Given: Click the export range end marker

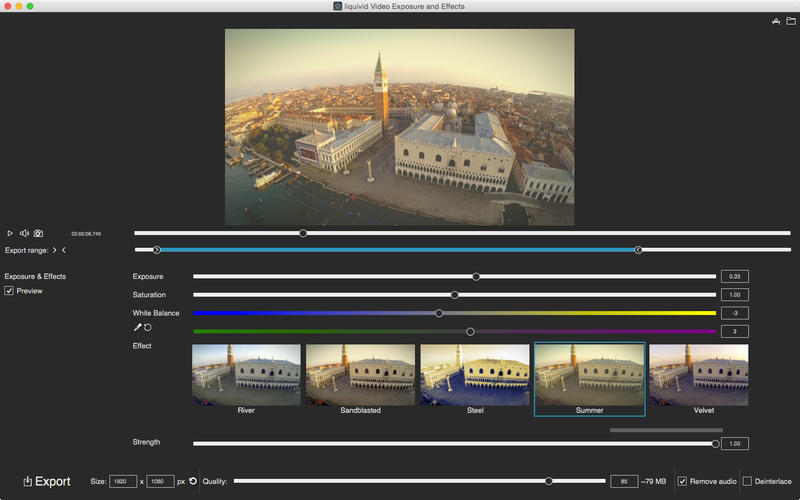Looking at the screenshot, I should [x=638, y=250].
